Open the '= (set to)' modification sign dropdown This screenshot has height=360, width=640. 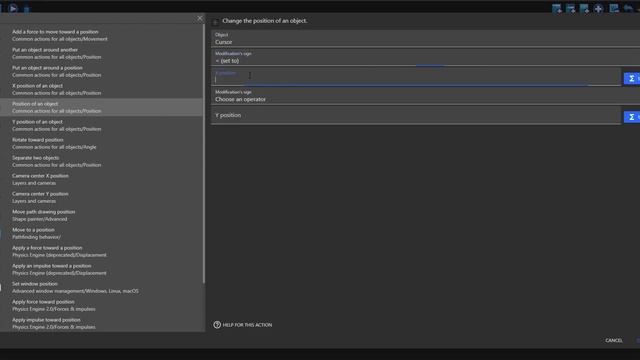425,58
